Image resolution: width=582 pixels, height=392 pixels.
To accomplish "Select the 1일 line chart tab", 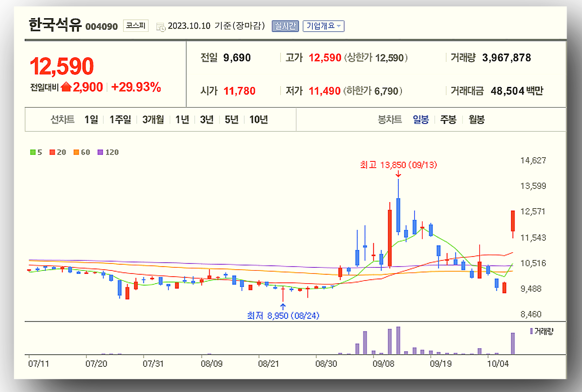I will click(x=91, y=119).
